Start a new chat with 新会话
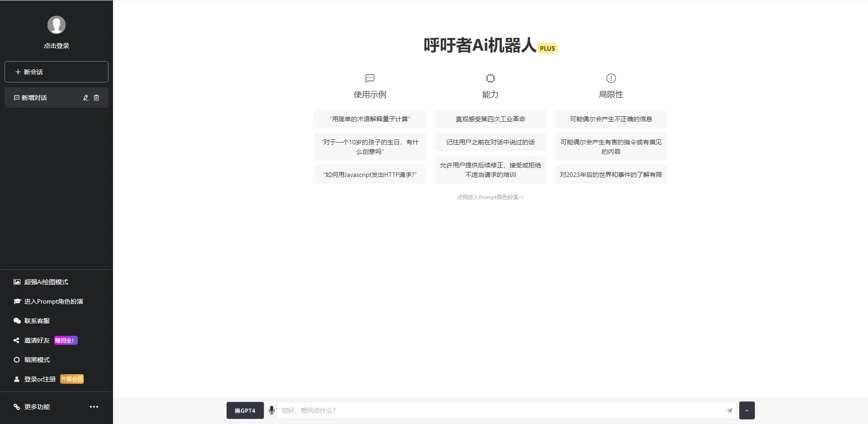868x424 pixels. [x=57, y=72]
